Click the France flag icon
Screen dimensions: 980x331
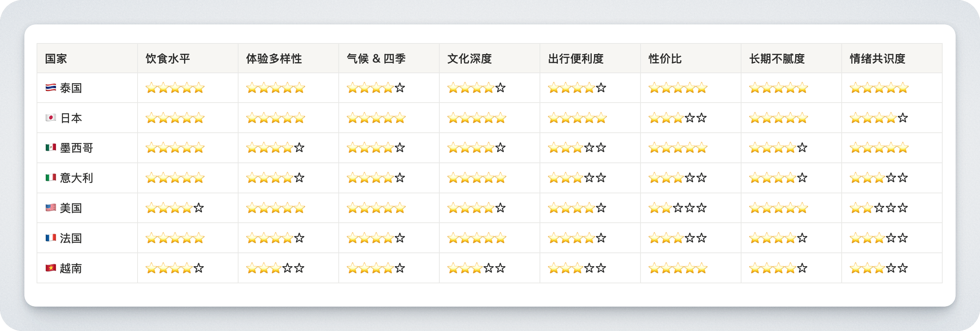pos(51,238)
